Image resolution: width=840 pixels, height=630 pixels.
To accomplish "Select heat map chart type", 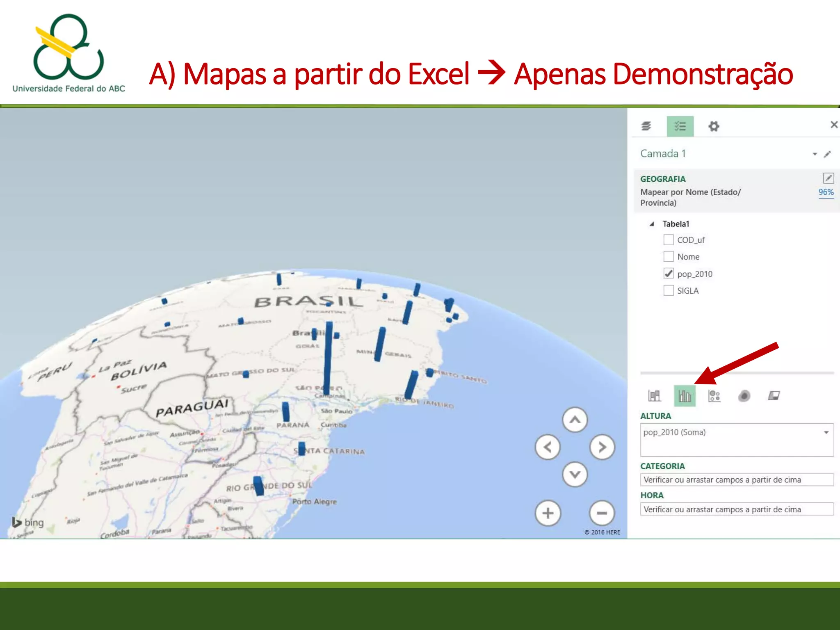I will point(744,396).
